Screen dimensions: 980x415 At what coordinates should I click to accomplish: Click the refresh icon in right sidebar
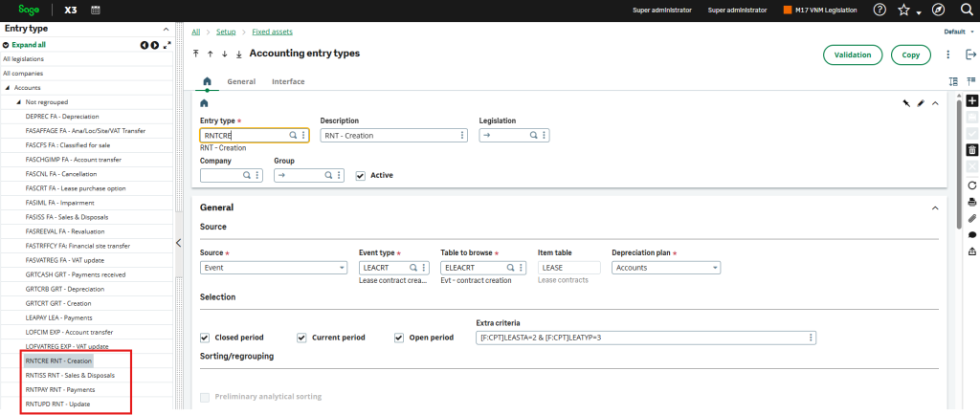coord(972,185)
